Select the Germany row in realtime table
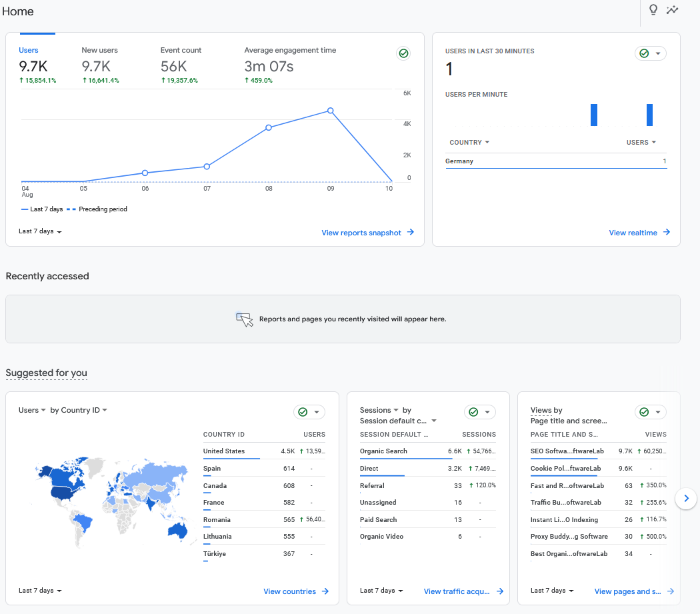Viewport: 700px width, 614px height. pos(461,161)
